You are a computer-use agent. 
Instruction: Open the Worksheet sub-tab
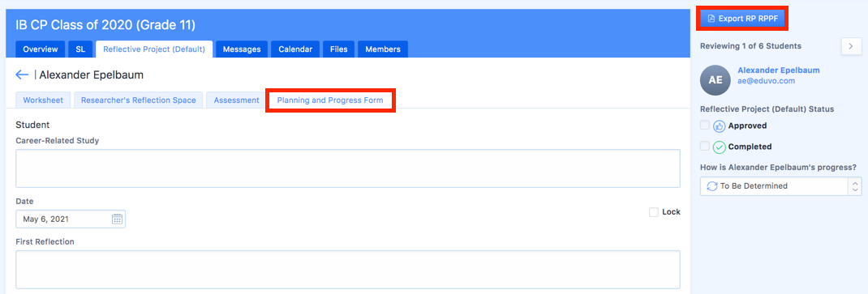click(x=43, y=100)
